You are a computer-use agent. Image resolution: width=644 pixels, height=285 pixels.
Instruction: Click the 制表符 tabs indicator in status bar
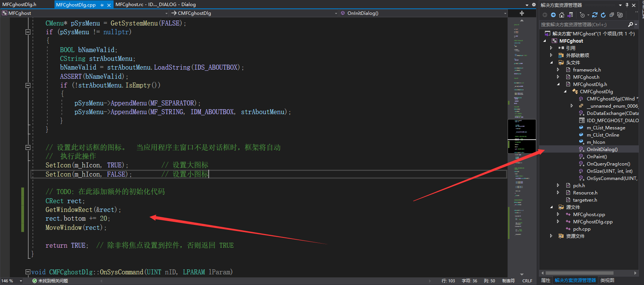click(508, 281)
